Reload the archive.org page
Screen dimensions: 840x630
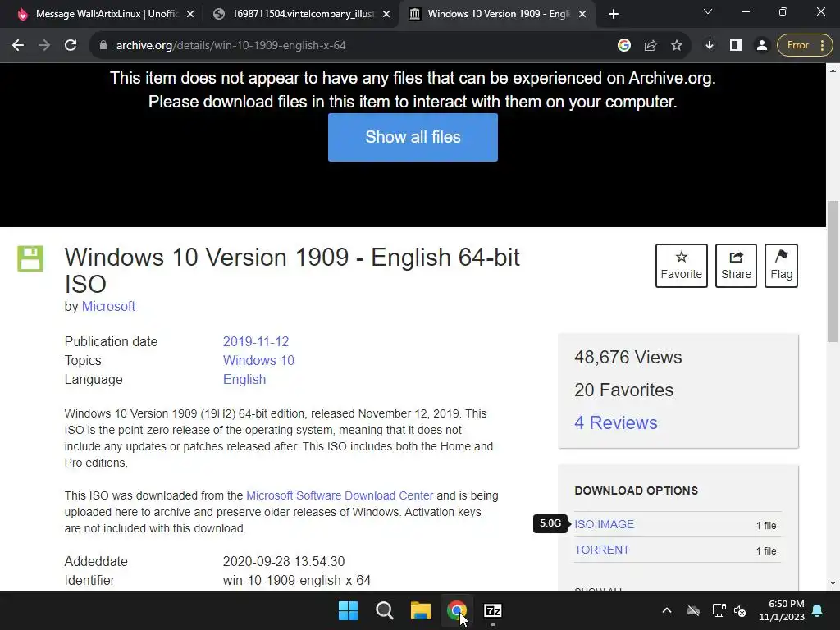[71, 46]
